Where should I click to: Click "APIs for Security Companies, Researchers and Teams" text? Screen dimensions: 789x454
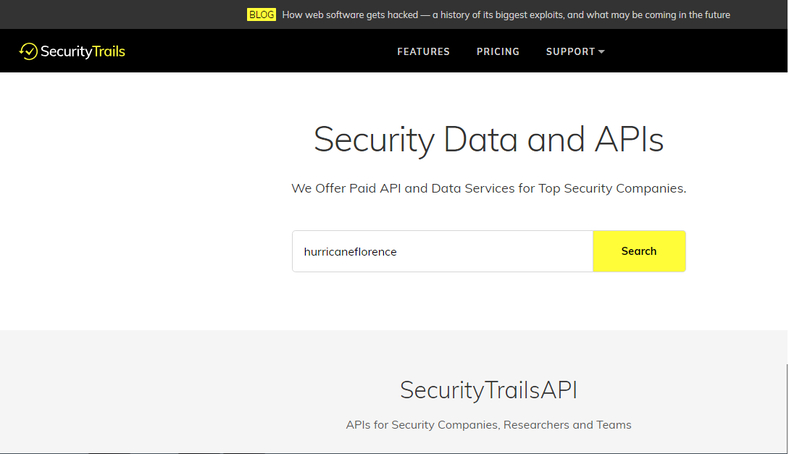click(x=489, y=425)
